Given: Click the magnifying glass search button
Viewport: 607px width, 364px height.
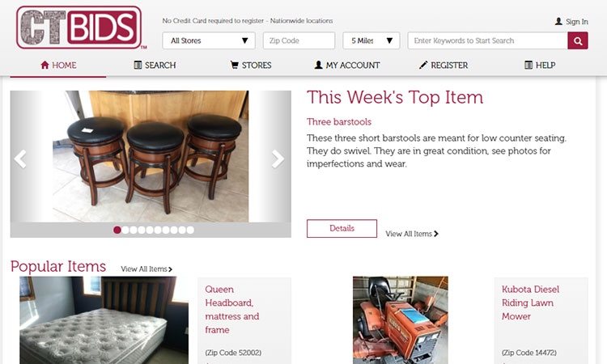Looking at the screenshot, I should click(x=578, y=40).
